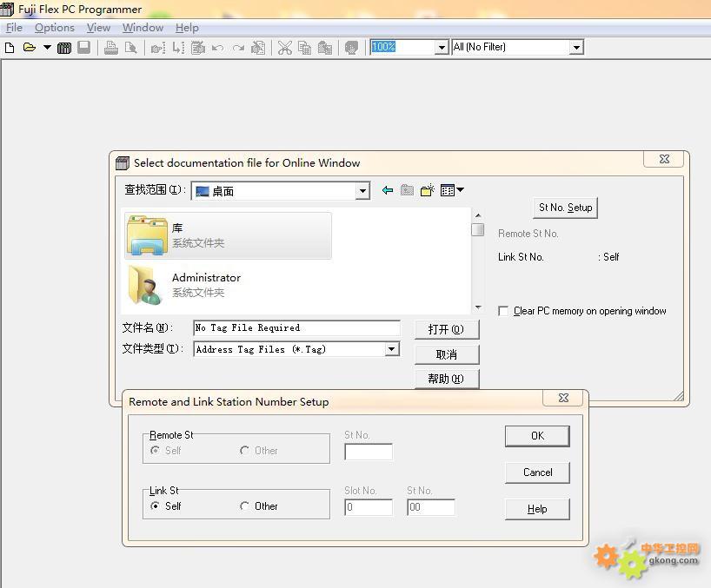The image size is (711, 588).
Task: Open the 100% zoom dropdown
Action: click(x=442, y=47)
